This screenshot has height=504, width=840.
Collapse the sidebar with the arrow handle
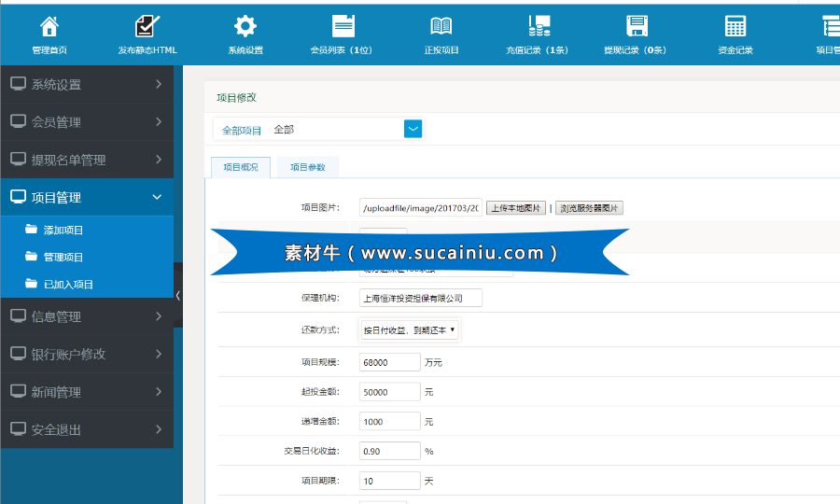click(x=178, y=295)
